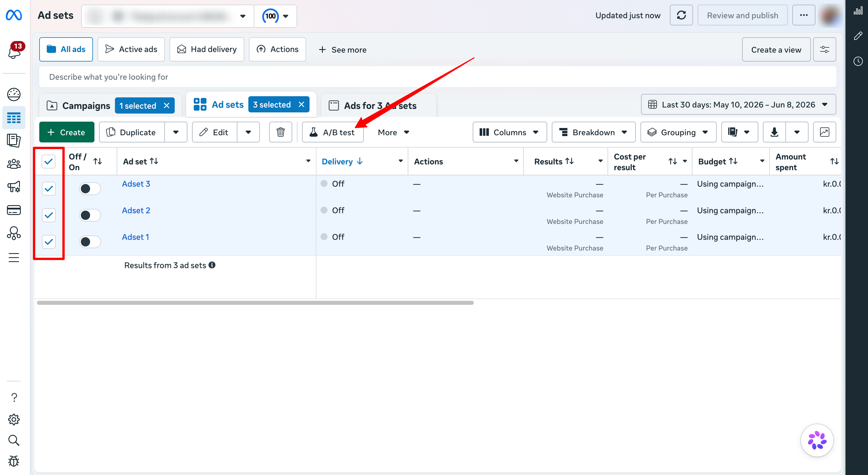868x475 pixels.
Task: Click the 'Describe what you're looking for' search field
Action: pyautogui.click(x=437, y=77)
